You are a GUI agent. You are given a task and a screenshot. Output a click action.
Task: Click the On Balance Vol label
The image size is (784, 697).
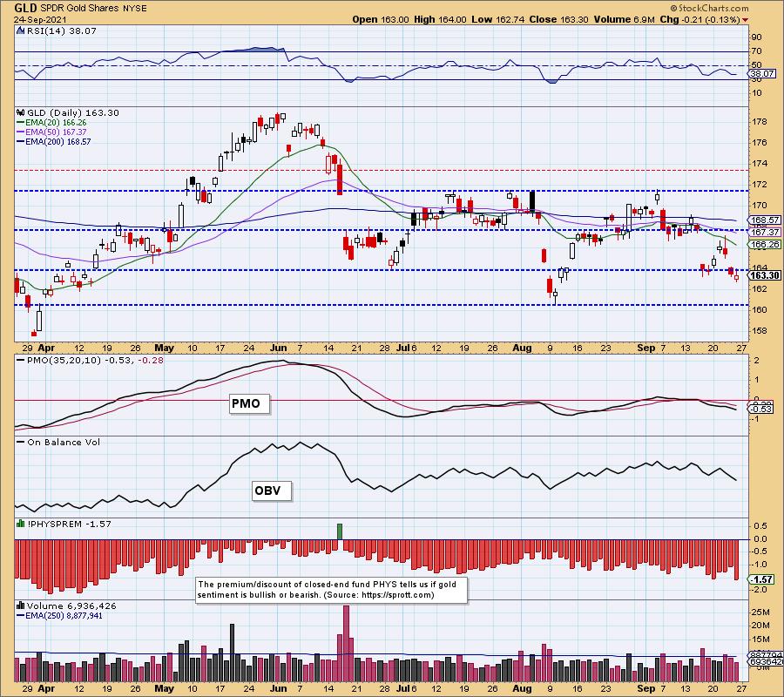58,443
